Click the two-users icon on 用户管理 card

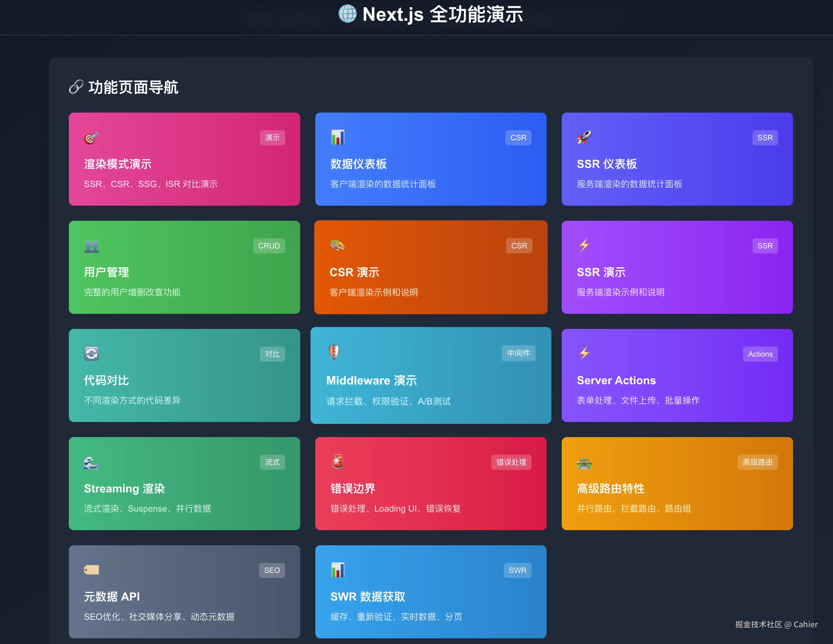(x=91, y=246)
